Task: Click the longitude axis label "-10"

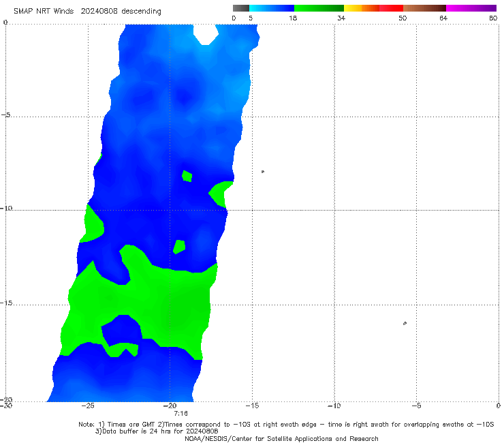Action: (334, 406)
